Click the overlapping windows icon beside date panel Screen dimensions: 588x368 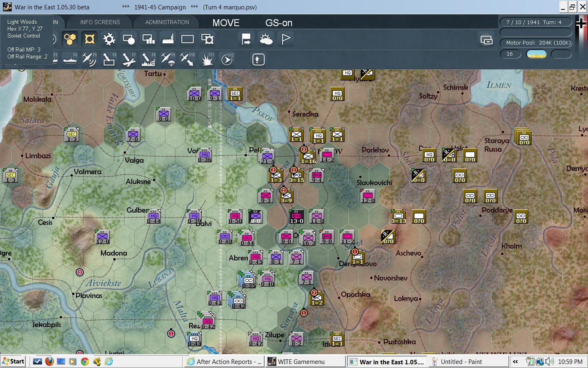(486, 40)
